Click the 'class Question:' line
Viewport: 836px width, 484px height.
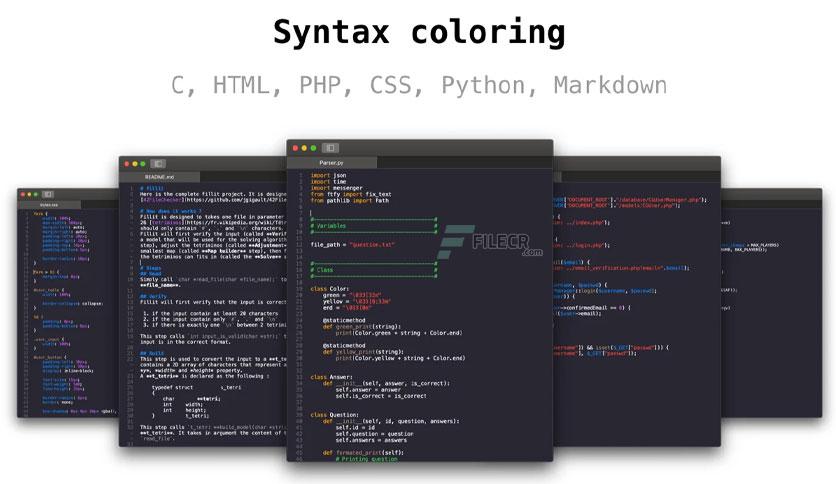tap(334, 415)
